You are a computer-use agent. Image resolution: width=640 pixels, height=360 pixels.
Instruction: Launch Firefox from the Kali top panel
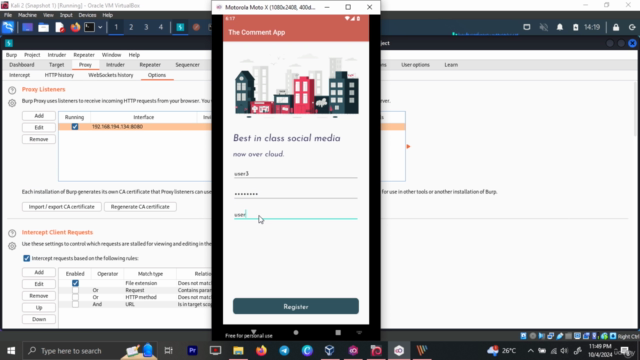point(75,27)
